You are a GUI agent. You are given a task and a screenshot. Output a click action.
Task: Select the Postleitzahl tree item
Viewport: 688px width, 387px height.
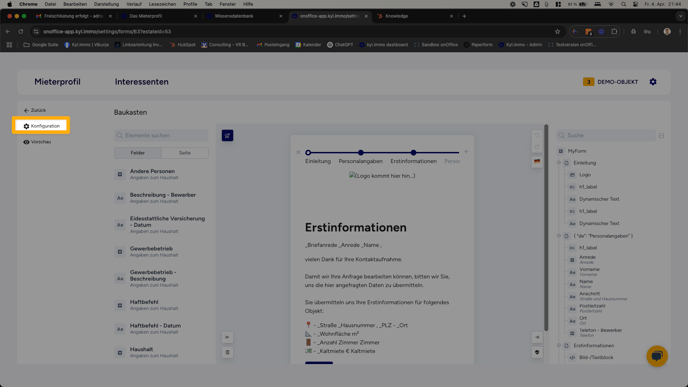[592, 308]
